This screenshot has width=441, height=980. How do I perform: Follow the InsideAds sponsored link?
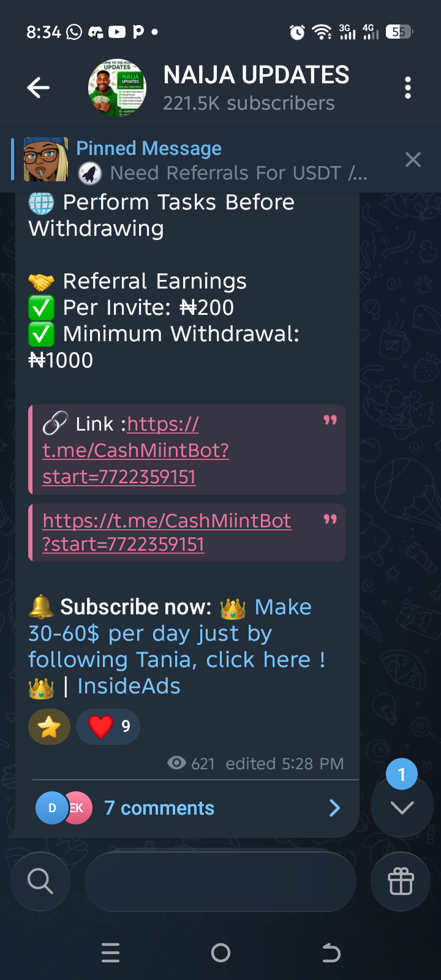(129, 686)
